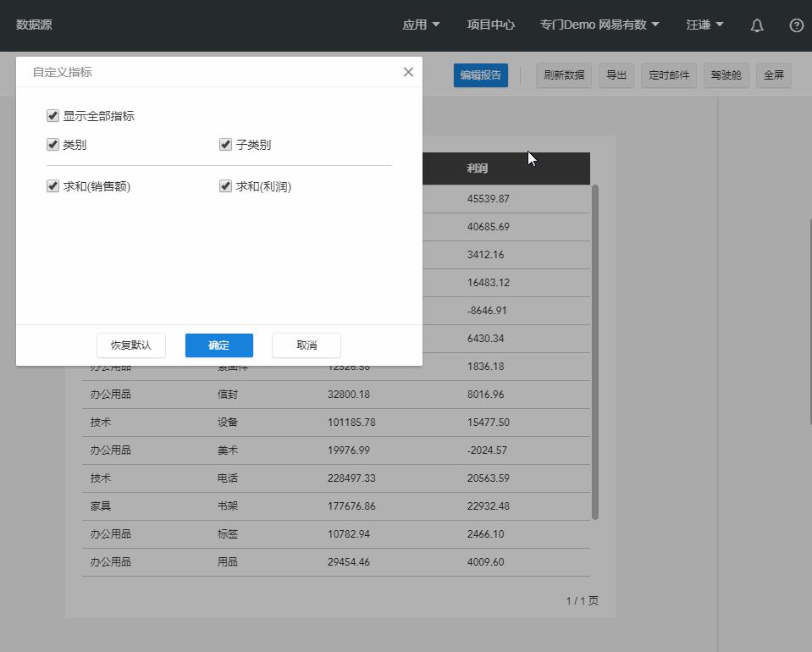812x652 pixels.
Task: Click the 刷新数据 toolbar button
Action: (x=564, y=75)
